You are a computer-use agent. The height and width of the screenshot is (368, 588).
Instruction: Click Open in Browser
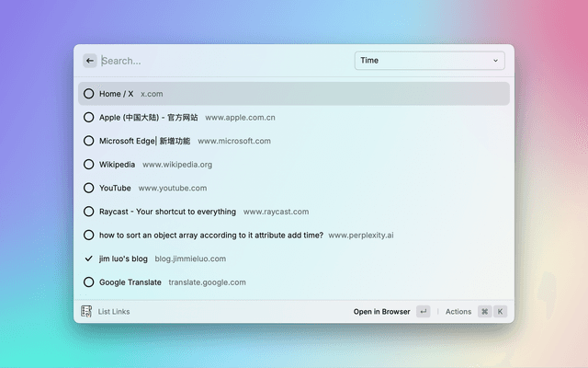(x=381, y=312)
